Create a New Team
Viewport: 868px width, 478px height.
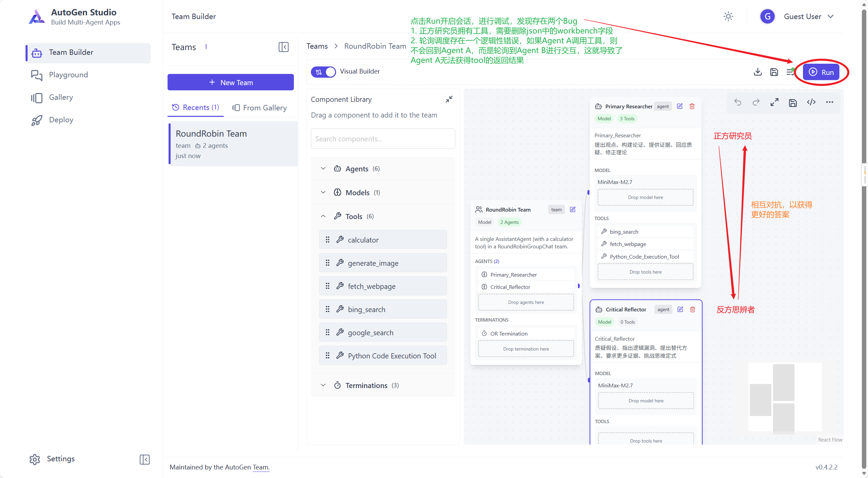coord(231,82)
